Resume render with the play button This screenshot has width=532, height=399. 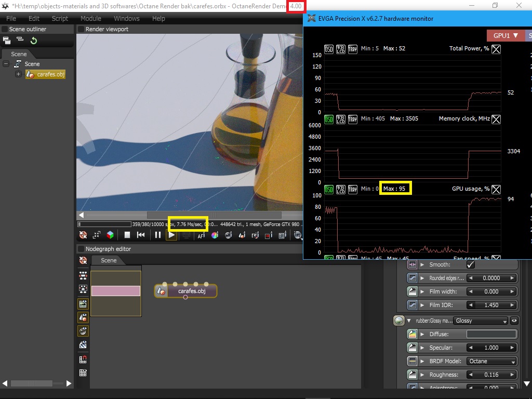tap(171, 235)
